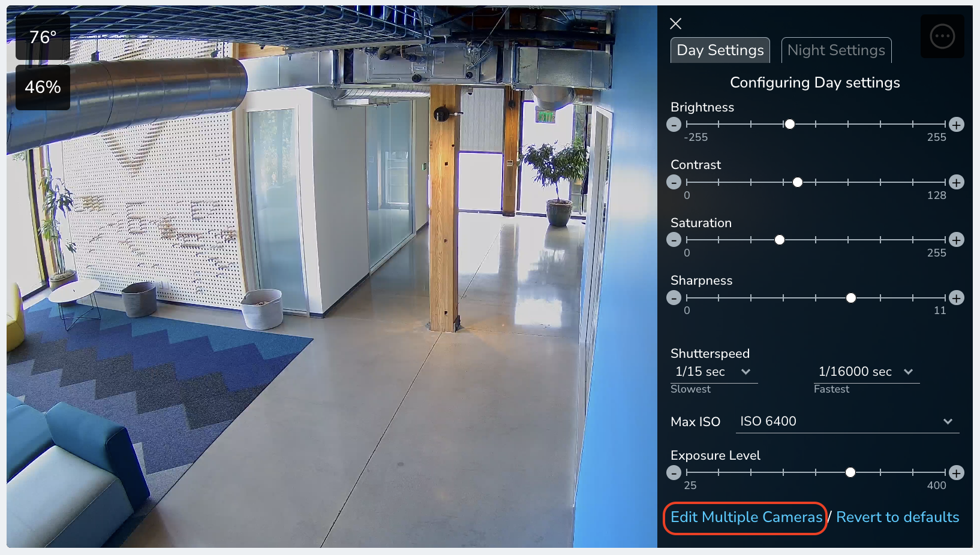Increase Saturation with the plus icon
The image size is (980, 555).
(957, 240)
